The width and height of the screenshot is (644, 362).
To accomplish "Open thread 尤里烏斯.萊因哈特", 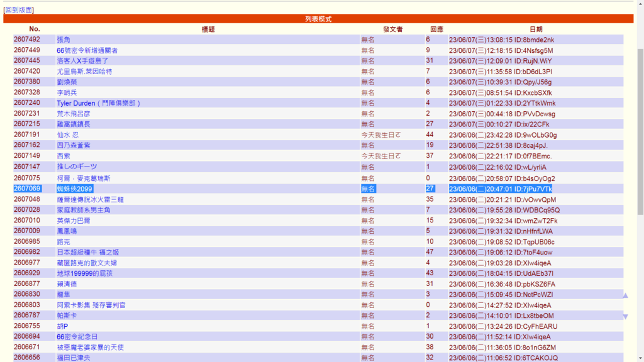I will coord(84,72).
